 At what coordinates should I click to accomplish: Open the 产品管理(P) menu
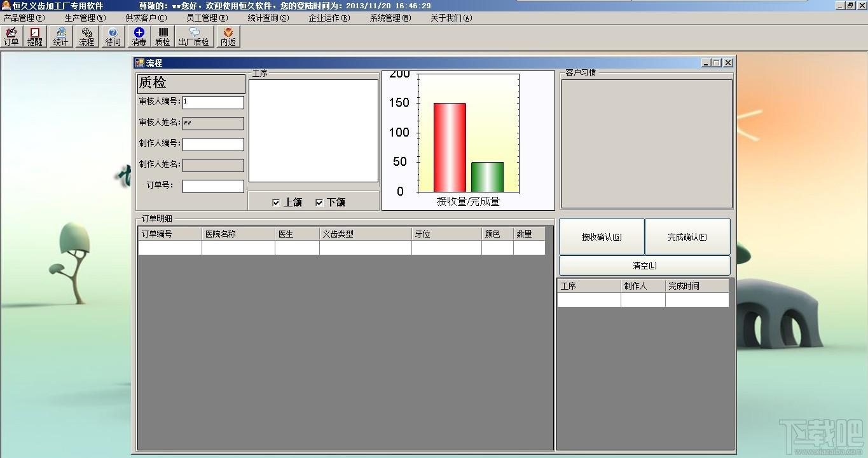tap(24, 18)
